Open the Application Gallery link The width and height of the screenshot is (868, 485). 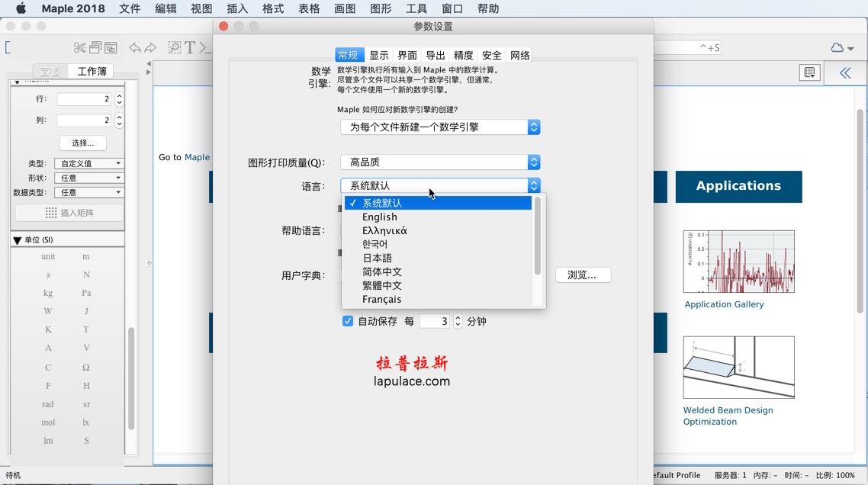pyautogui.click(x=723, y=304)
